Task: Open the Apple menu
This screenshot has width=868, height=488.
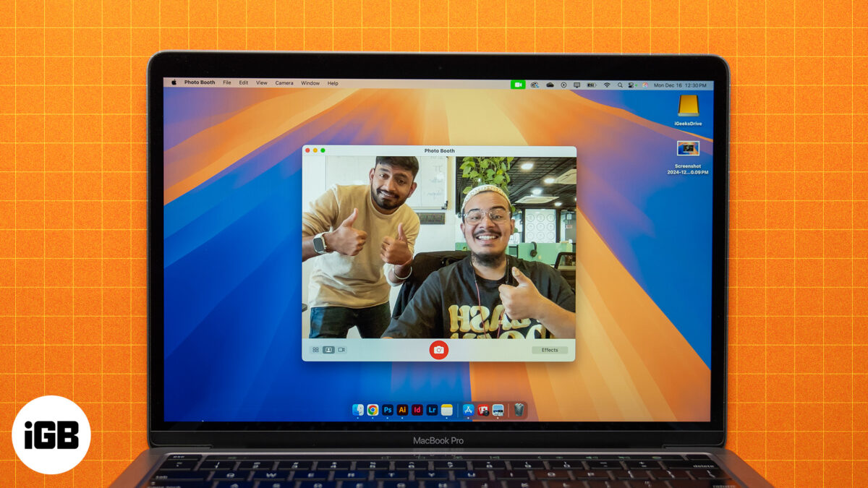Action: 172,83
